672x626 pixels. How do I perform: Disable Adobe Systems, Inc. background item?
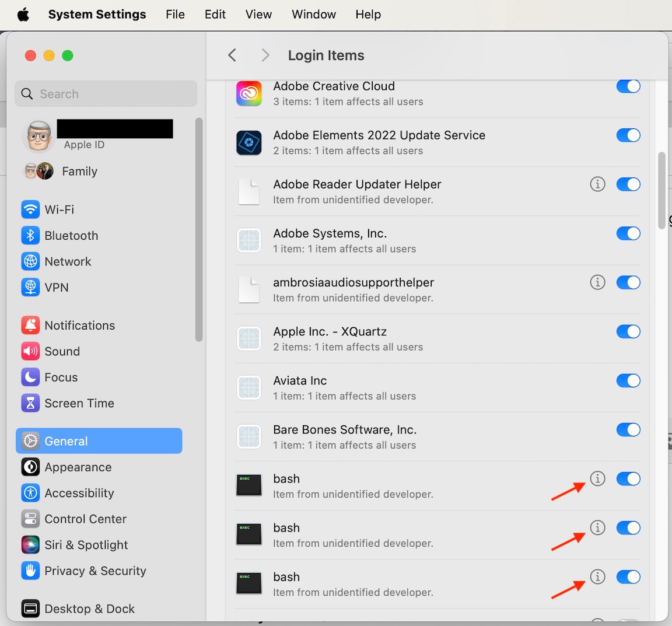pos(628,233)
